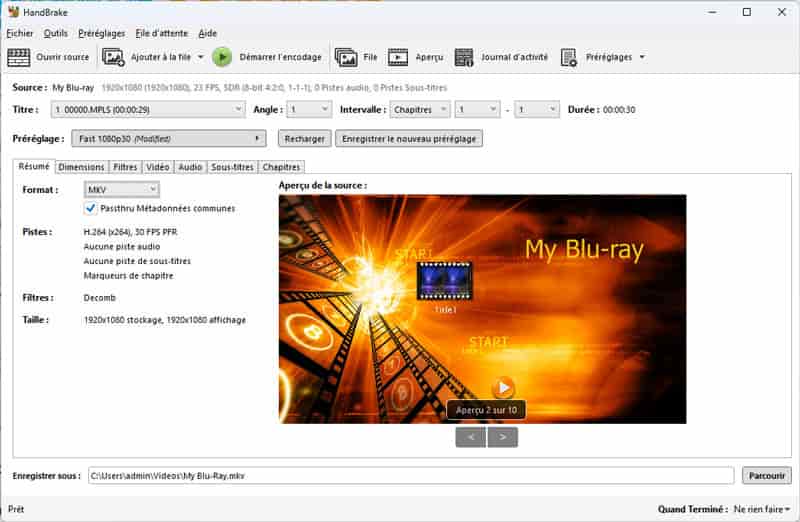Click the Journal d'activité label
The width and height of the screenshot is (800, 522).
(x=514, y=57)
